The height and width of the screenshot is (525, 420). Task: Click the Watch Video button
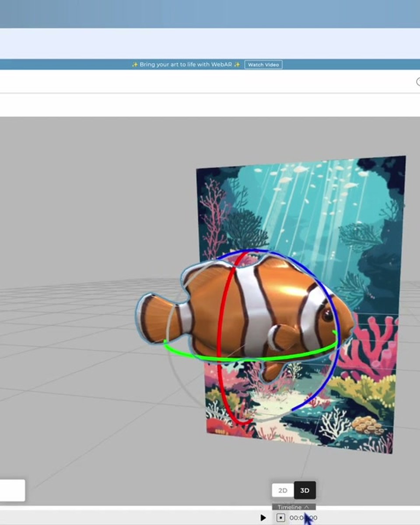(x=263, y=65)
